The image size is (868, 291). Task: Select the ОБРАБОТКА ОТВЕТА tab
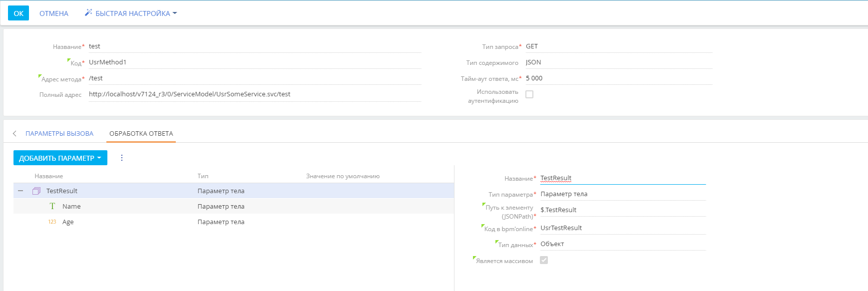(x=141, y=133)
